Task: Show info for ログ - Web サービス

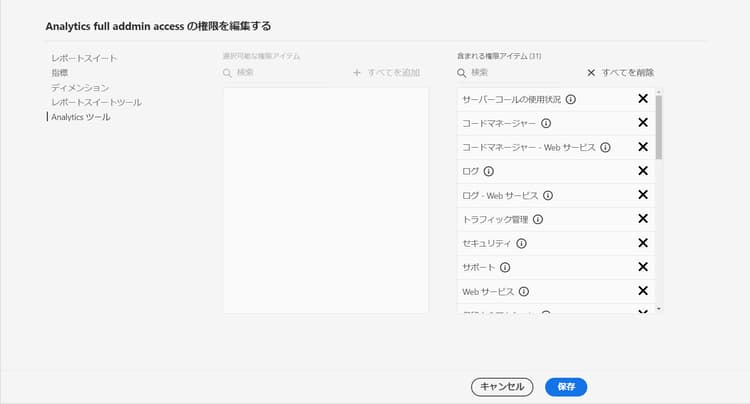Action: (x=548, y=195)
